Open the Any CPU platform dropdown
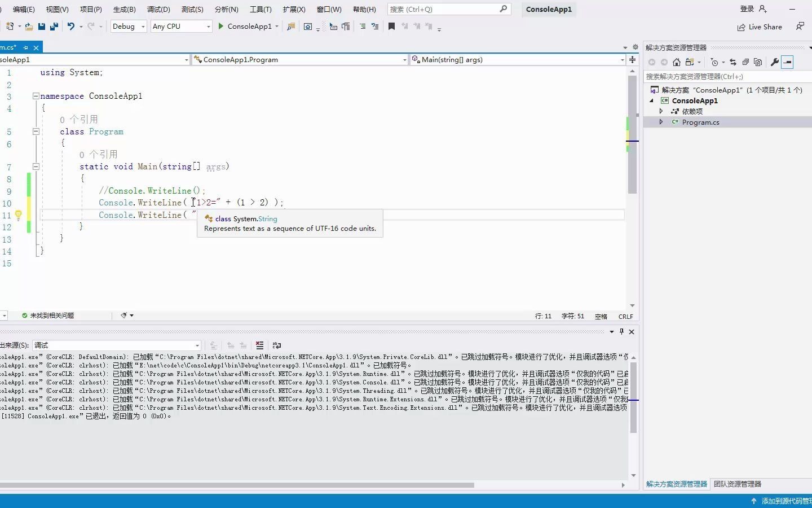 tap(181, 26)
